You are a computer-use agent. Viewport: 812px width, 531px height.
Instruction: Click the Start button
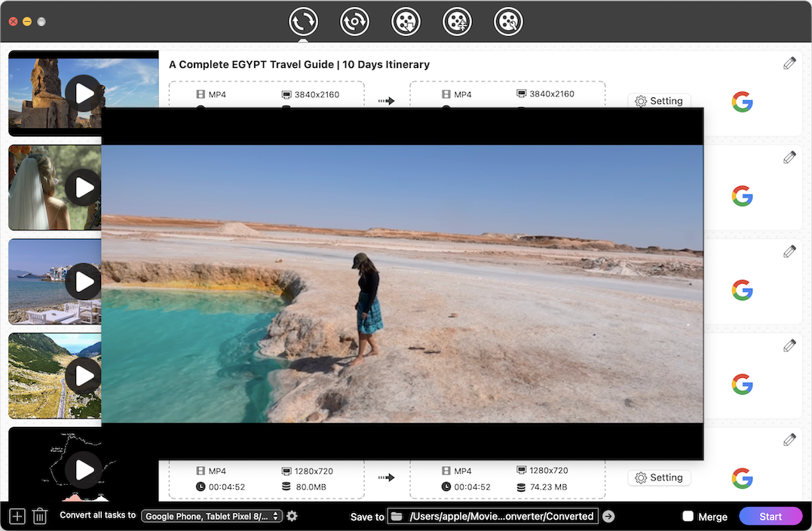point(771,517)
